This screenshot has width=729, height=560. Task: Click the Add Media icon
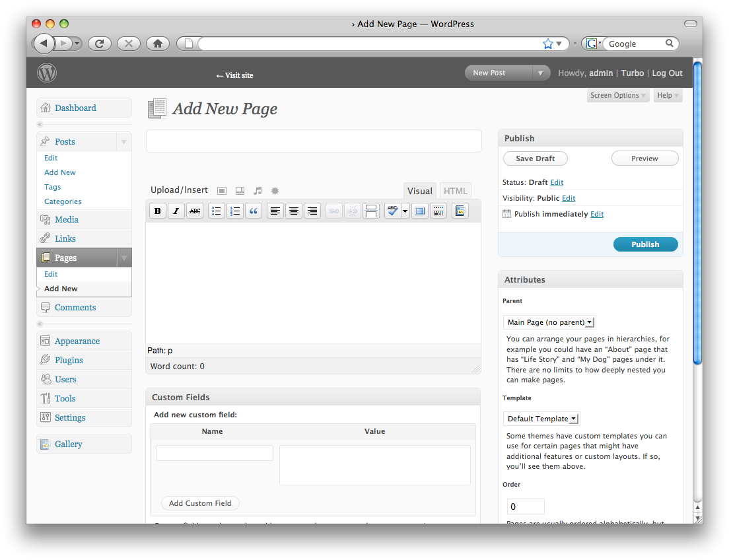(x=275, y=191)
